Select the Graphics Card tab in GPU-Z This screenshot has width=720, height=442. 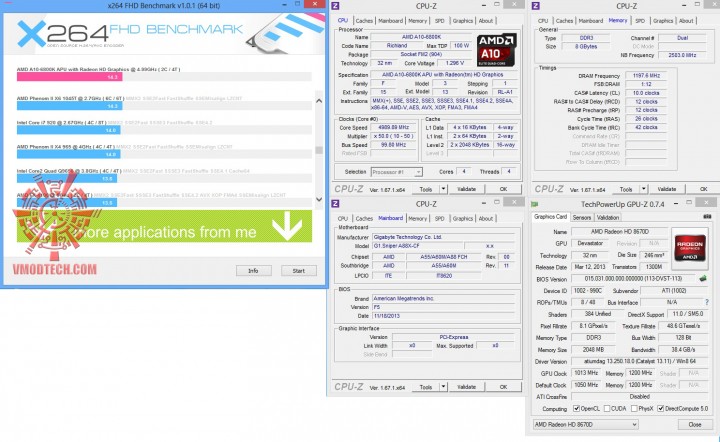551,217
